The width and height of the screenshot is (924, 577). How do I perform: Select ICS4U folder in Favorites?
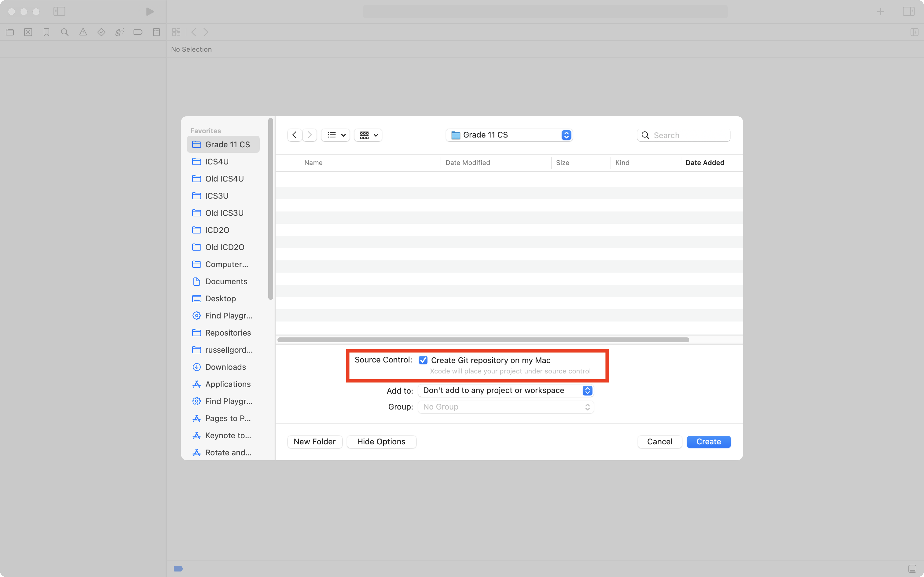click(x=217, y=162)
